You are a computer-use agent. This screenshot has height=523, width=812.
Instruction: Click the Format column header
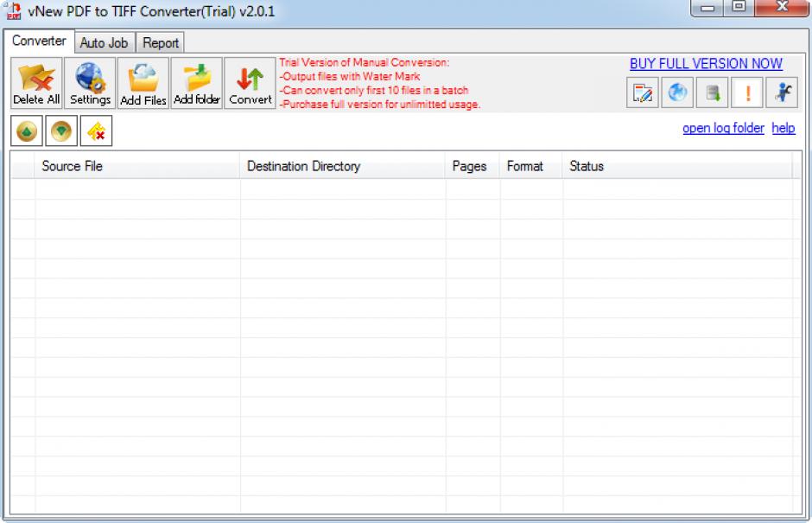pos(530,166)
